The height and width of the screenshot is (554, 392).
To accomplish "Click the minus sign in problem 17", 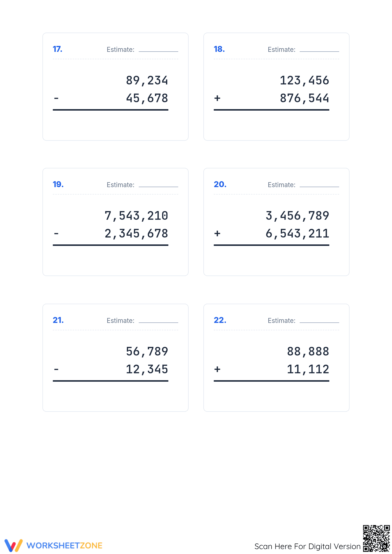I will coord(56,98).
